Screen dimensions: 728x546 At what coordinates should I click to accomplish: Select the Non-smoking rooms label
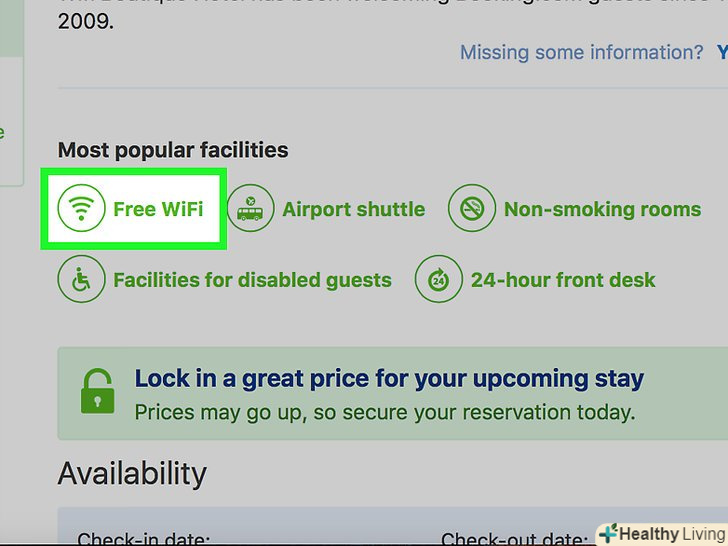(x=602, y=210)
